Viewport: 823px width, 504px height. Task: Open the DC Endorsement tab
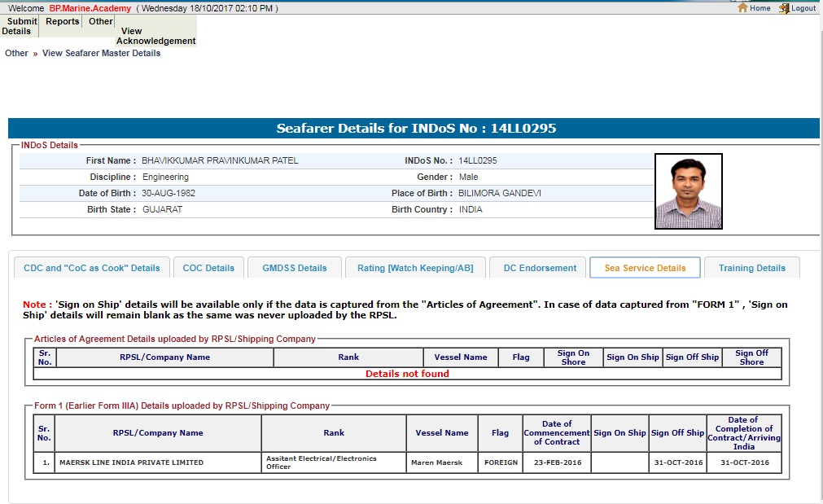click(x=540, y=268)
